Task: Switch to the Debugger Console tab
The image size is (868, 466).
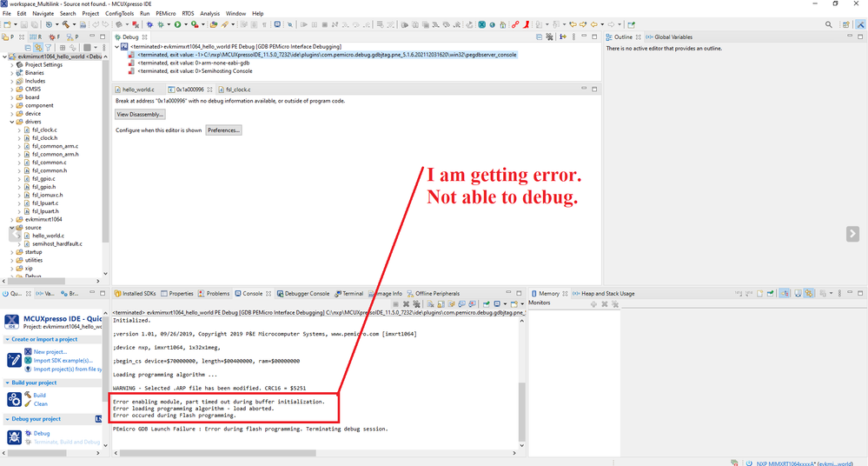Action: click(303, 294)
